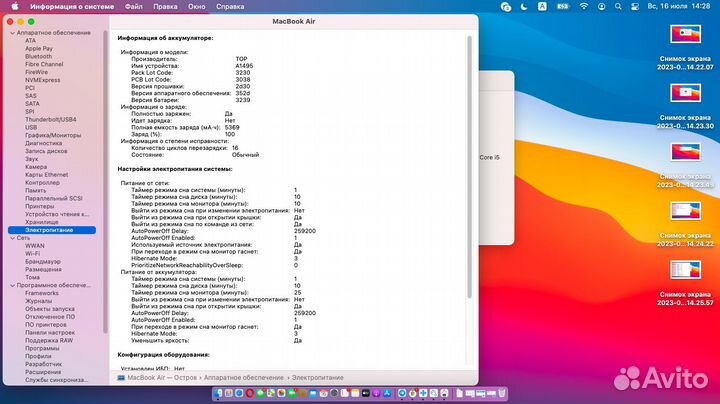Select Программы under software section
The height and width of the screenshot is (404, 720).
(42, 348)
